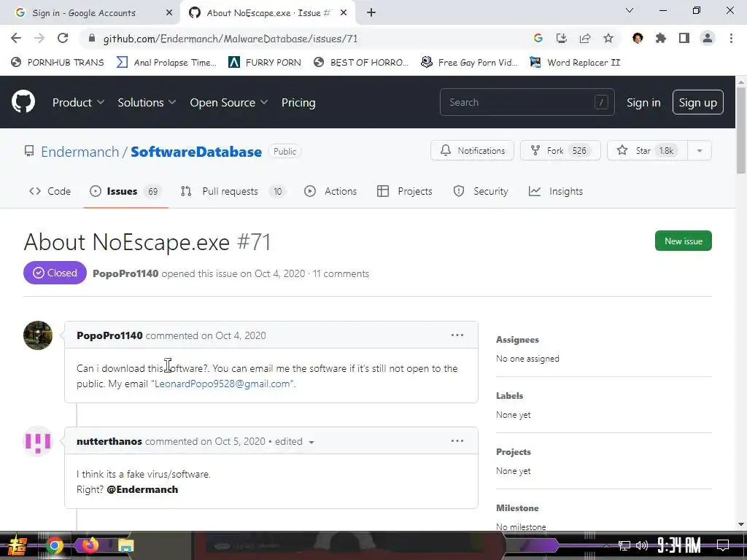Image resolution: width=747 pixels, height=560 pixels.
Task: Open taskbar network icon
Action: [624, 545]
